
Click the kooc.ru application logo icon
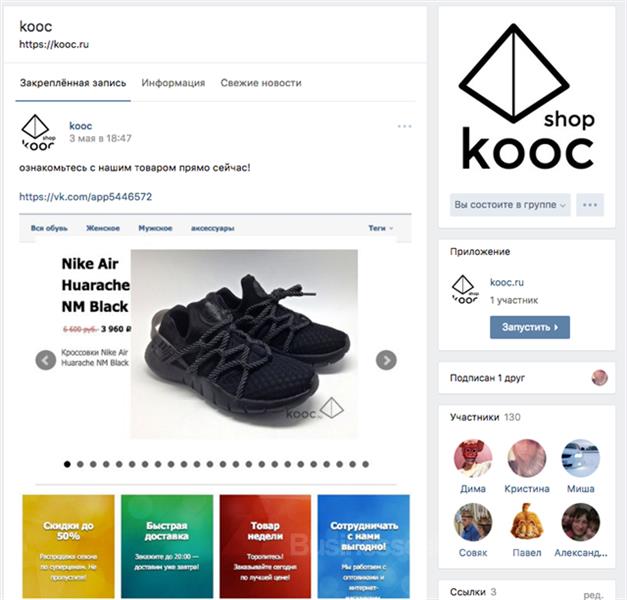465,290
